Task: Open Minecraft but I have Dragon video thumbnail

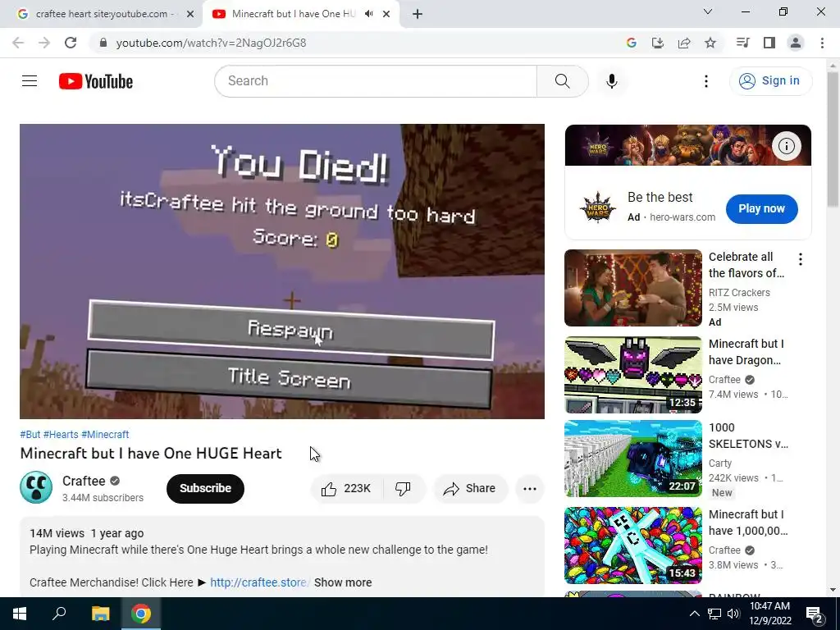Action: pyautogui.click(x=632, y=374)
